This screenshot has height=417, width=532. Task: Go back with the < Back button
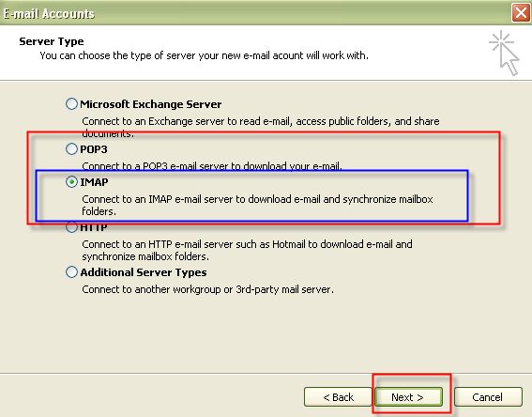pyautogui.click(x=338, y=397)
